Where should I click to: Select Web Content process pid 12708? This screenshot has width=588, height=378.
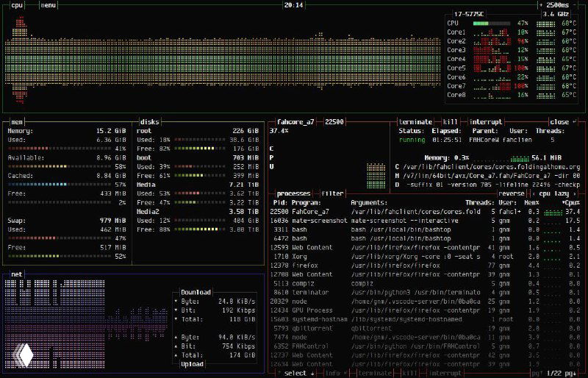[x=426, y=274]
